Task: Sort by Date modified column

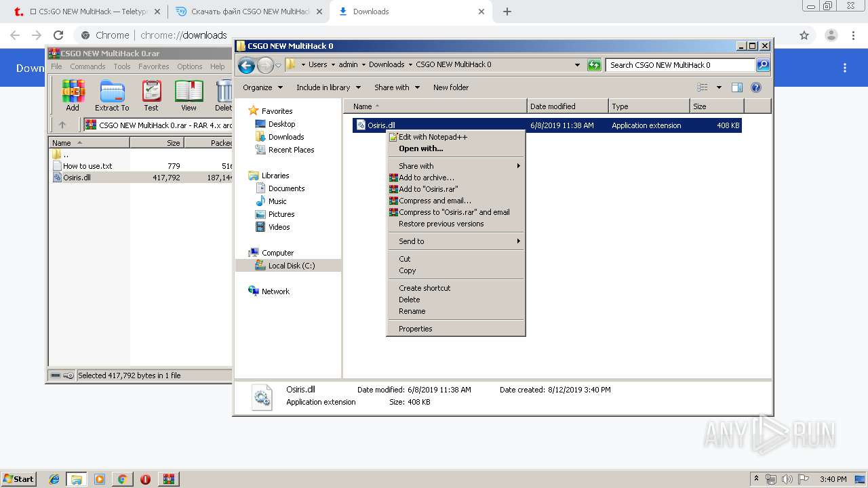Action: pyautogui.click(x=568, y=106)
